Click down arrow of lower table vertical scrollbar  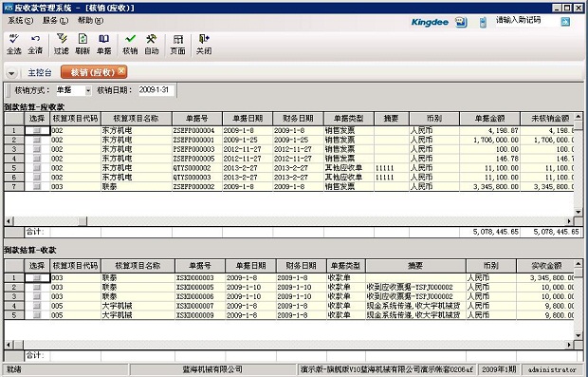(x=578, y=336)
